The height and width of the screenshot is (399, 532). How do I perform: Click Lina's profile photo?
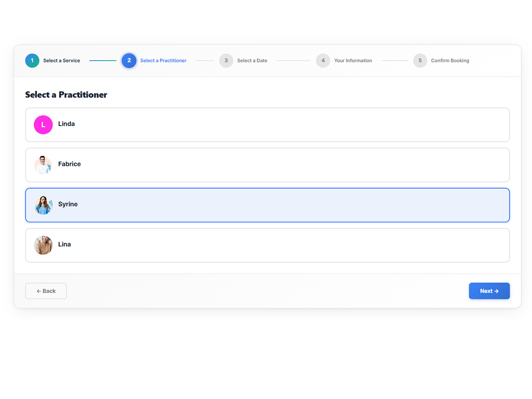coord(43,245)
